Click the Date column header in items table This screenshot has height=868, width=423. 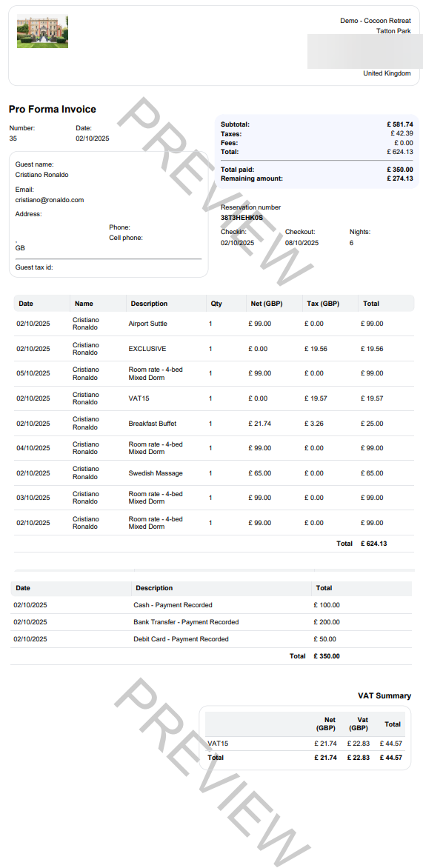[25, 304]
